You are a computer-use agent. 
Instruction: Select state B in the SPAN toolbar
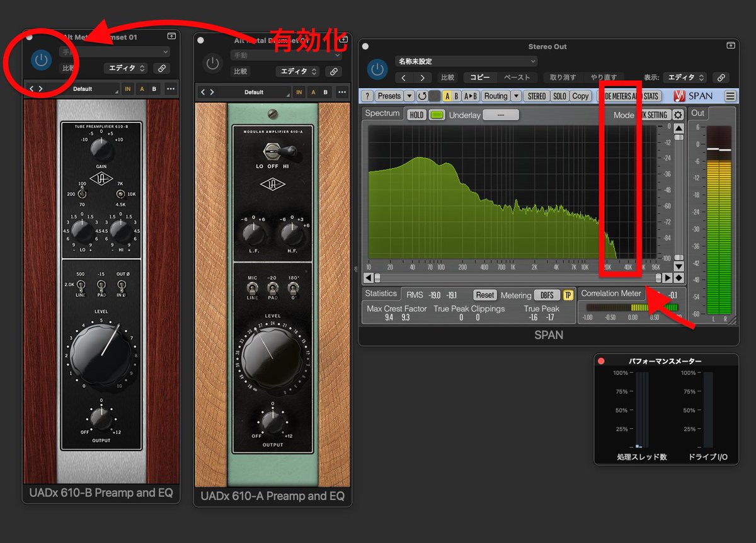456,96
